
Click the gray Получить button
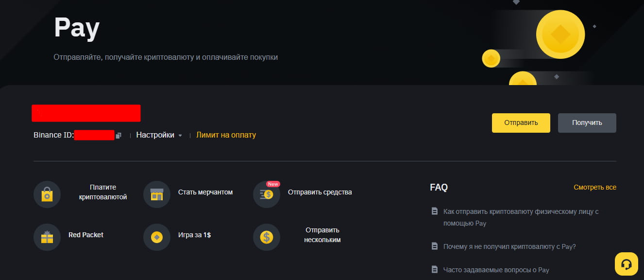pyautogui.click(x=587, y=123)
